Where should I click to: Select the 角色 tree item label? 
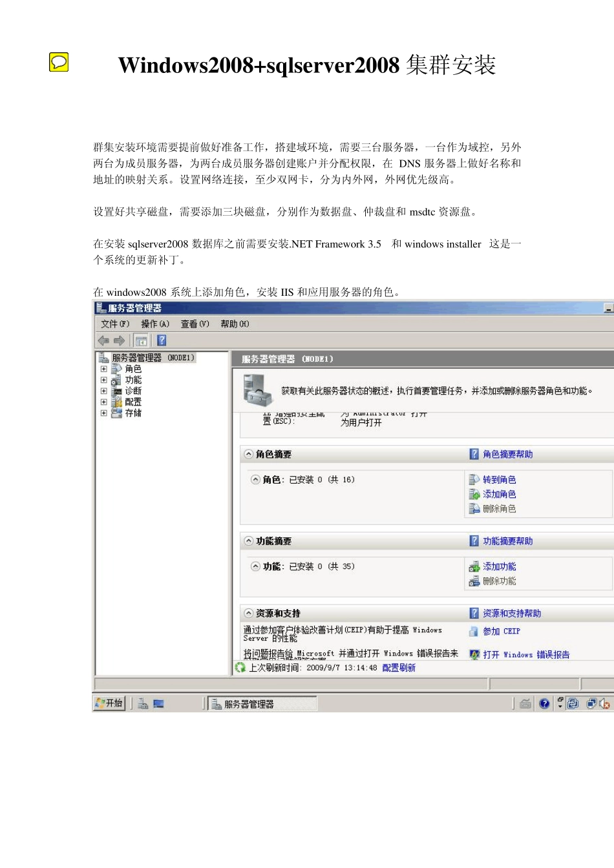[x=133, y=369]
